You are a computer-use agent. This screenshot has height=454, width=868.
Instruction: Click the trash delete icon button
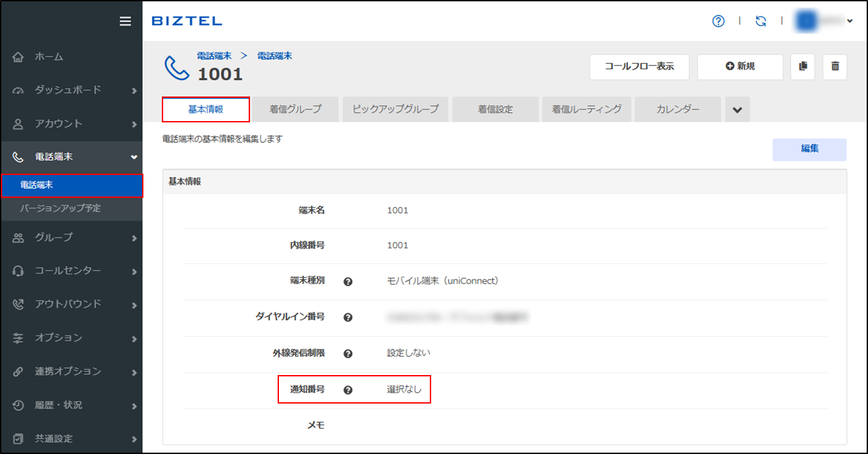[x=835, y=67]
